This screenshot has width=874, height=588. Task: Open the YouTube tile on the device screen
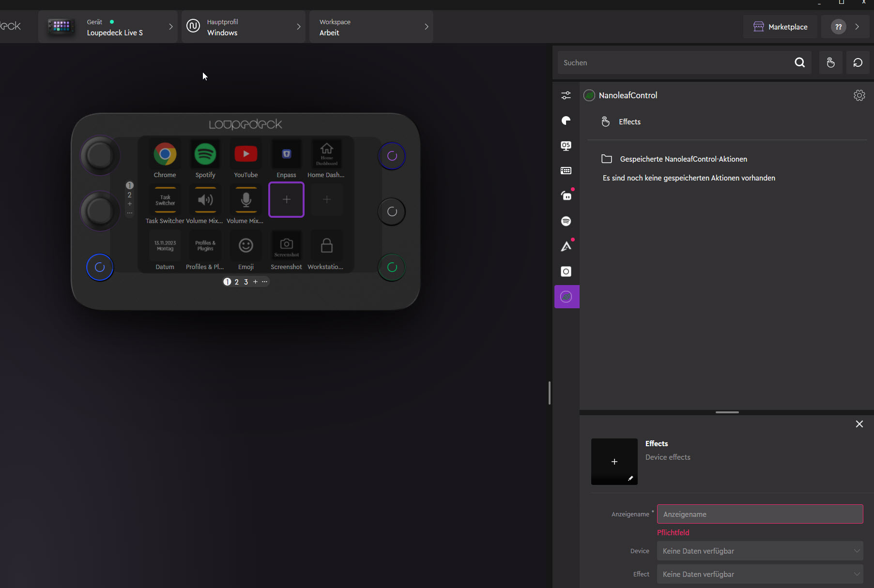[245, 154]
